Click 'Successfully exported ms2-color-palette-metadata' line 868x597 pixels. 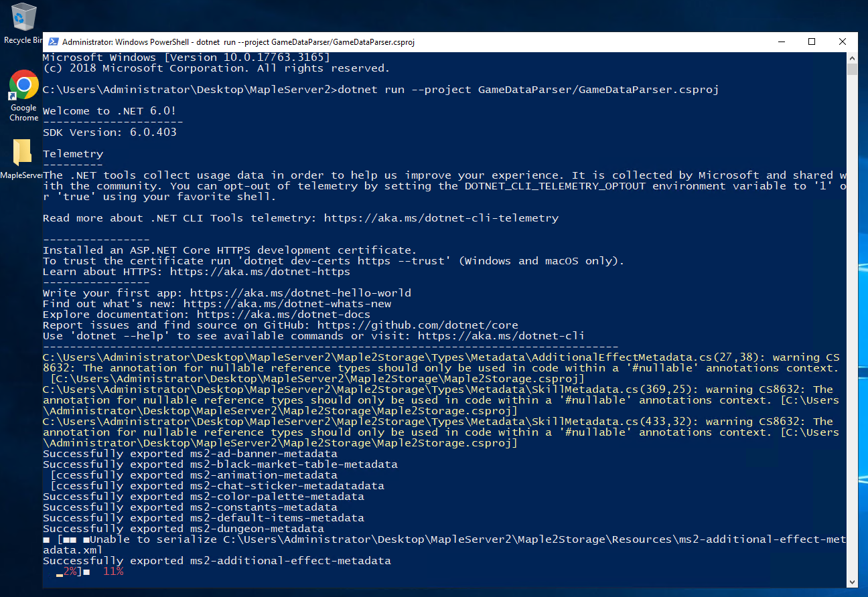(204, 497)
